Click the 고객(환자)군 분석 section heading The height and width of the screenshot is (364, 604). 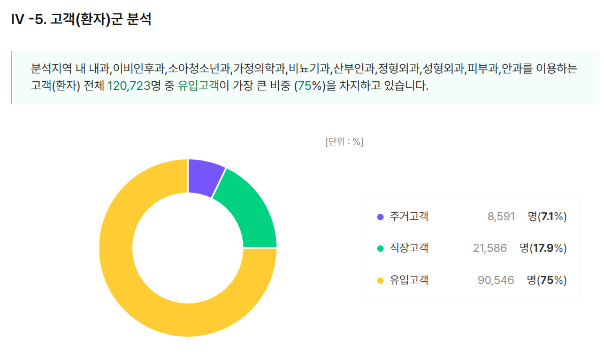pos(81,20)
